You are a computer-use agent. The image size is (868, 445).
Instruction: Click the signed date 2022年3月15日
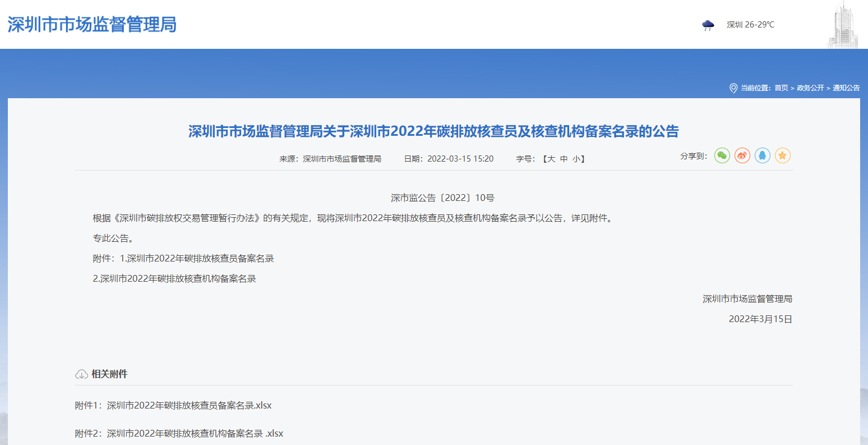760,319
